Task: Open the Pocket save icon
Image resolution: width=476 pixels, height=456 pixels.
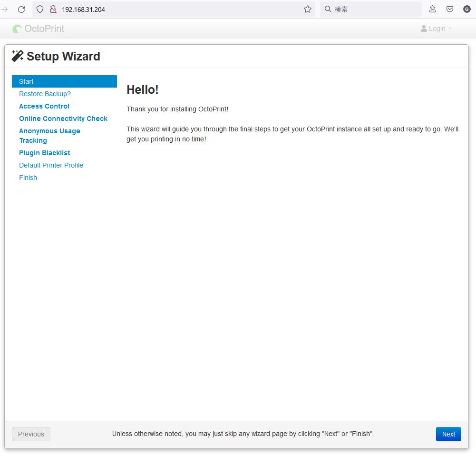Action: point(450,9)
